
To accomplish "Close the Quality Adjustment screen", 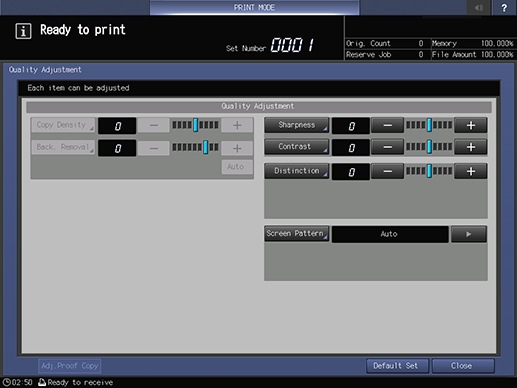I will click(463, 366).
